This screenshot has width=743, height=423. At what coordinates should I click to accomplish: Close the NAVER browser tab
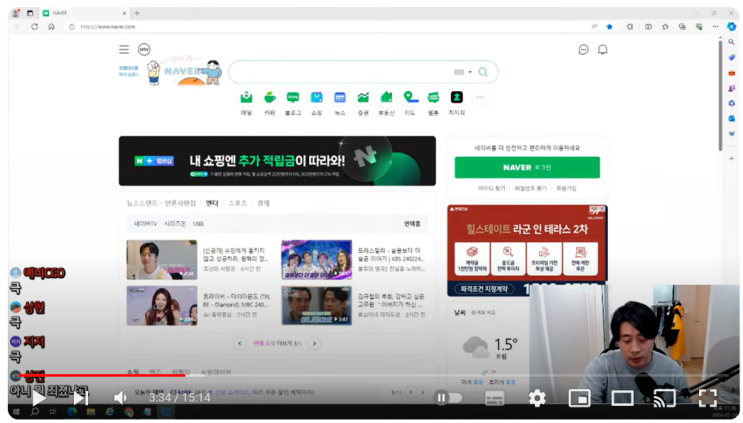125,13
